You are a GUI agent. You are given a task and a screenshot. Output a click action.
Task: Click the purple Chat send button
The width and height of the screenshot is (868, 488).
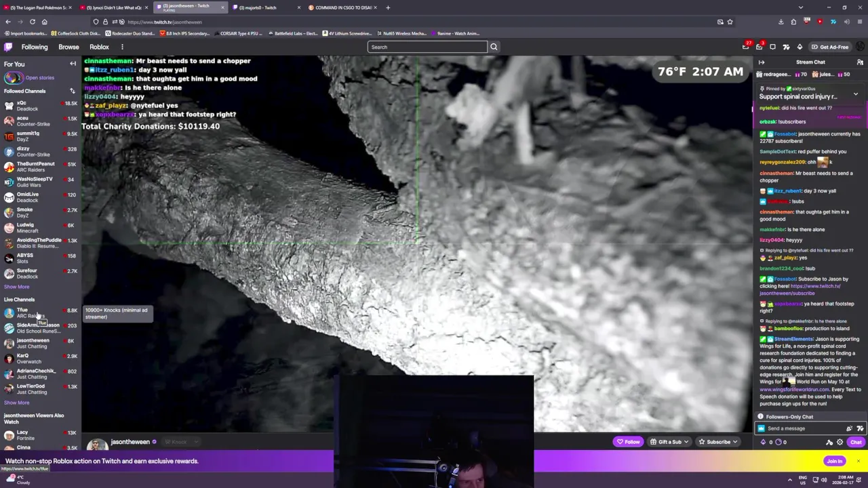click(856, 442)
